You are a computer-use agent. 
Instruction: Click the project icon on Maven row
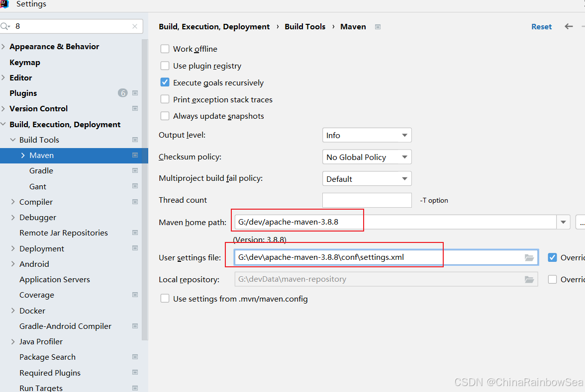coord(135,155)
